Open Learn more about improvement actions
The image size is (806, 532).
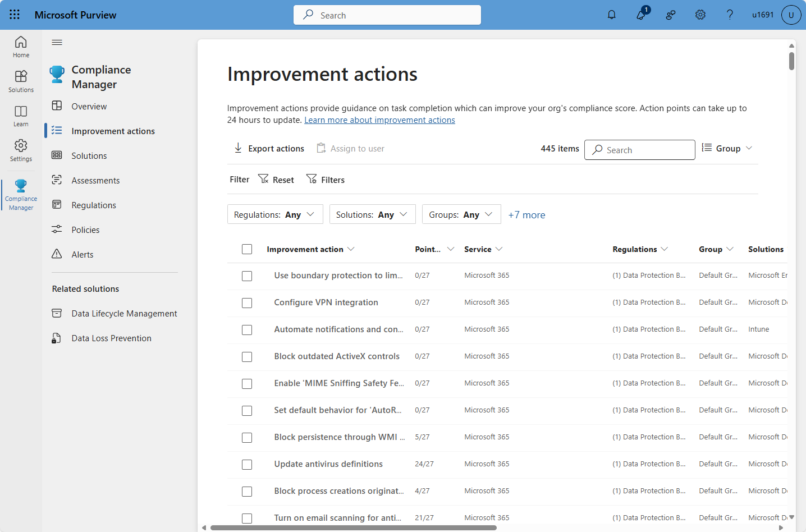point(379,120)
